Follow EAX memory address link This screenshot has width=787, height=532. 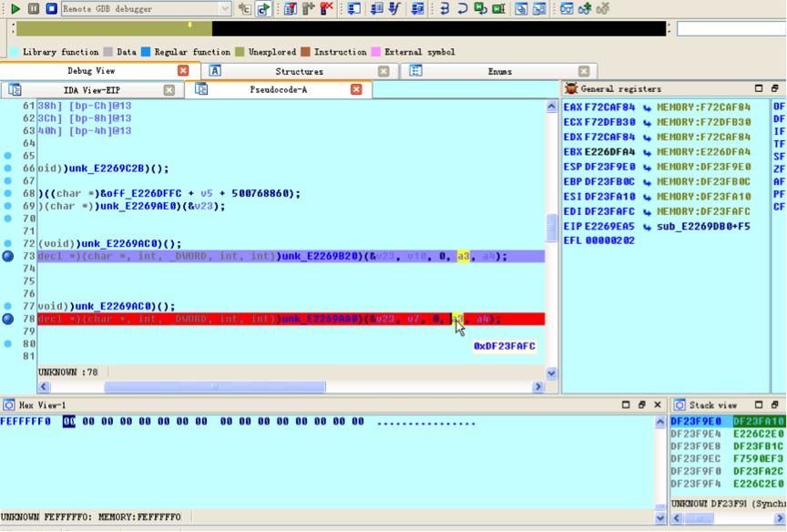(x=703, y=107)
